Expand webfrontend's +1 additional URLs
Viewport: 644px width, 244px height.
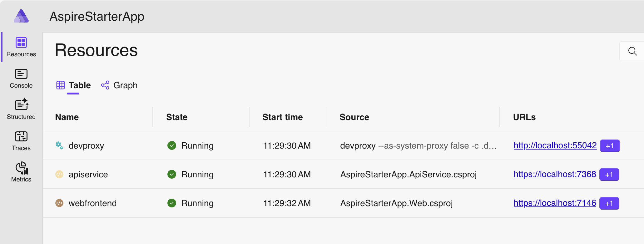tap(609, 203)
